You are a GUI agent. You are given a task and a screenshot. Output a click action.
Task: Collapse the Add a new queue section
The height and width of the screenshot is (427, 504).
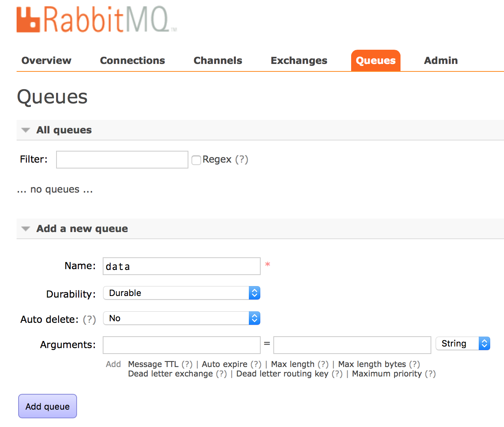pos(82,228)
